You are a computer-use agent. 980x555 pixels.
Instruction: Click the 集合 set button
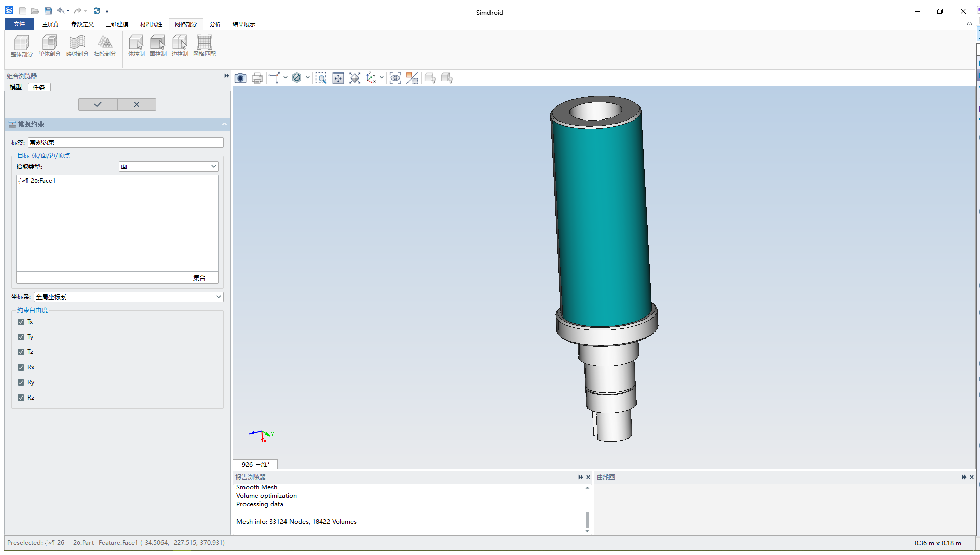point(199,277)
